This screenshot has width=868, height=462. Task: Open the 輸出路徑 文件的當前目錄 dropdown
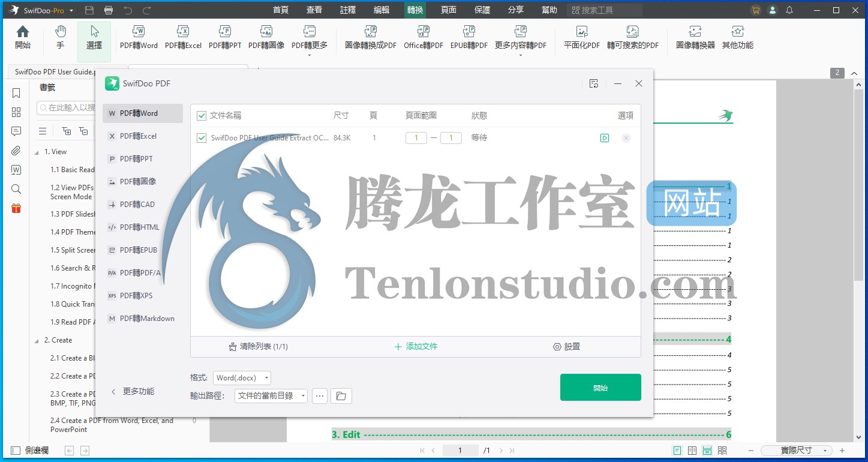pos(270,396)
